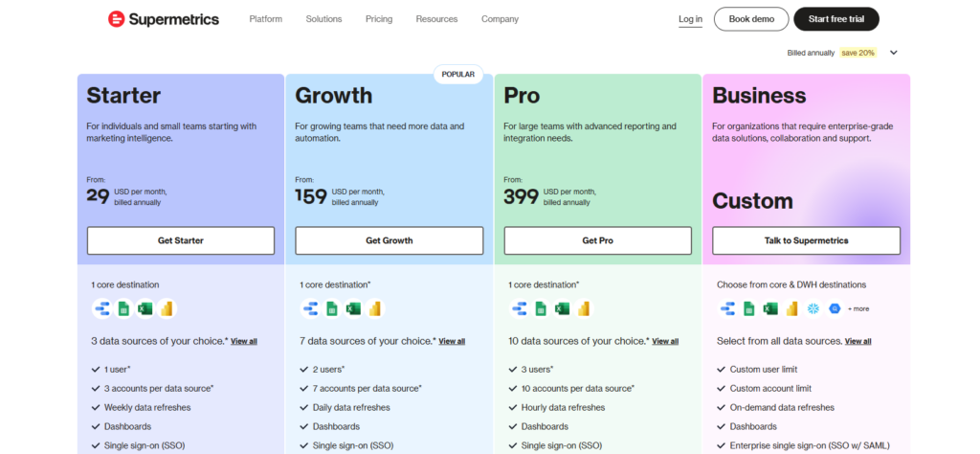Click the Start free trial button
This screenshot has height=454, width=980.
836,19
